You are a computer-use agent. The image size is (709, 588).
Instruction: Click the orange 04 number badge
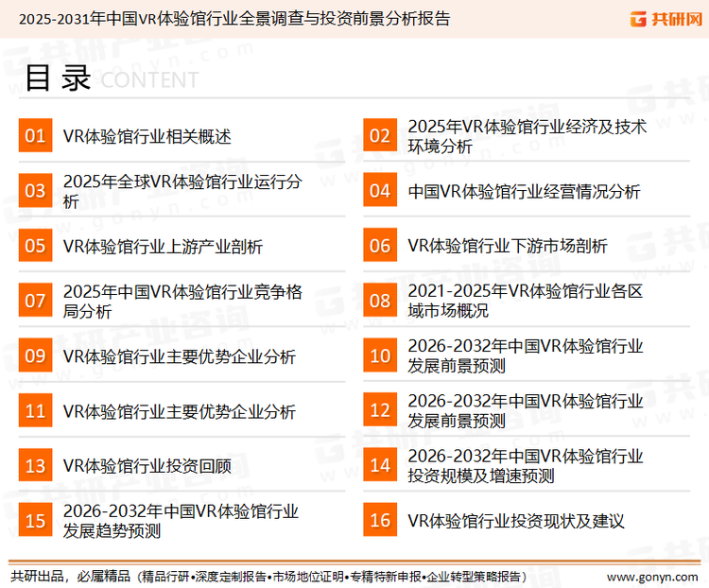click(380, 190)
